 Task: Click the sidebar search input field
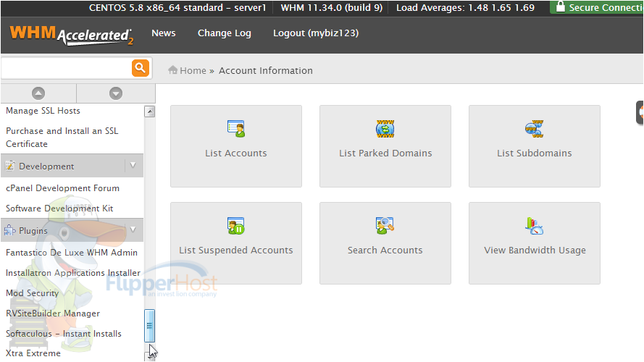[x=66, y=68]
